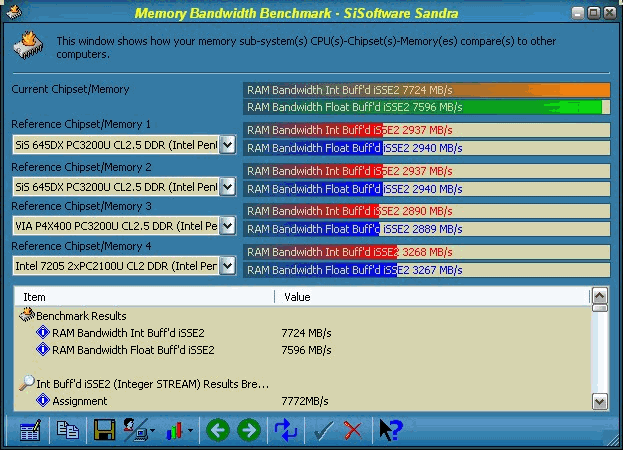Refresh benchmark with blue arrows icon
Image resolution: width=623 pixels, height=450 pixels.
(286, 430)
